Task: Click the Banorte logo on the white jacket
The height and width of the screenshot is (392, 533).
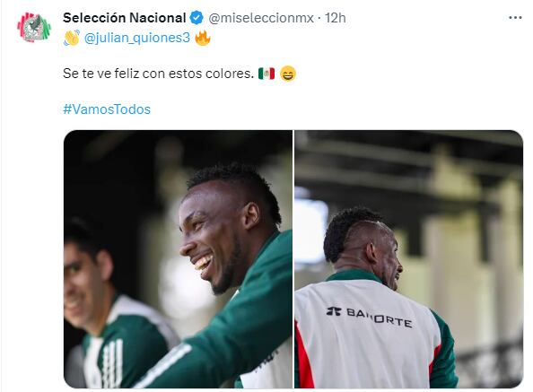Action: point(370,317)
